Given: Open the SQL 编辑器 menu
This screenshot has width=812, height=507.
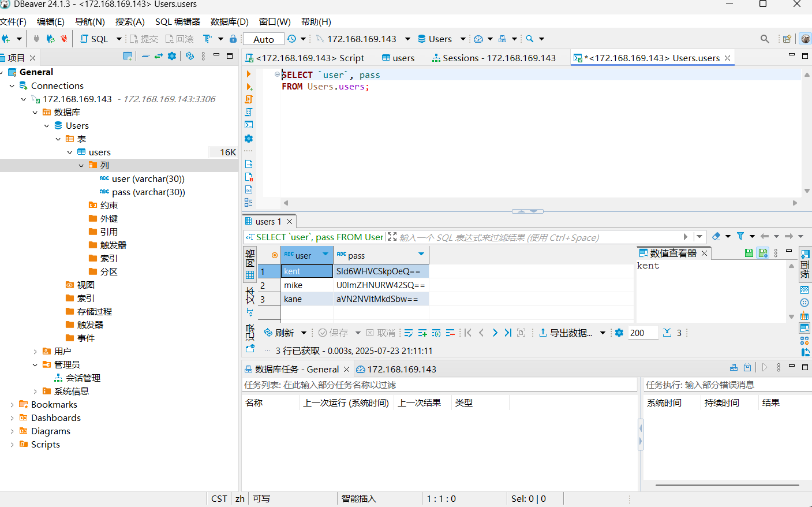Looking at the screenshot, I should (178, 21).
